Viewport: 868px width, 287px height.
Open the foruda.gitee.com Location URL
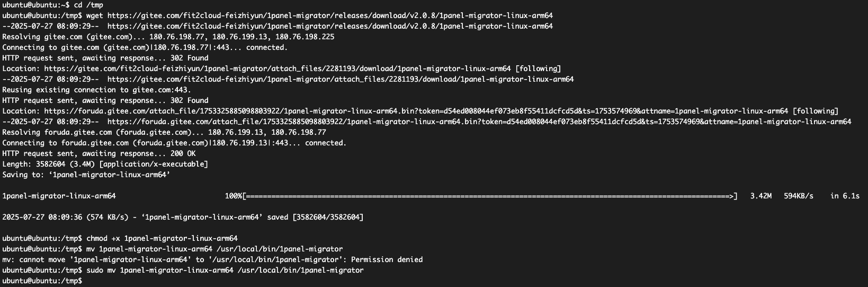click(416, 111)
